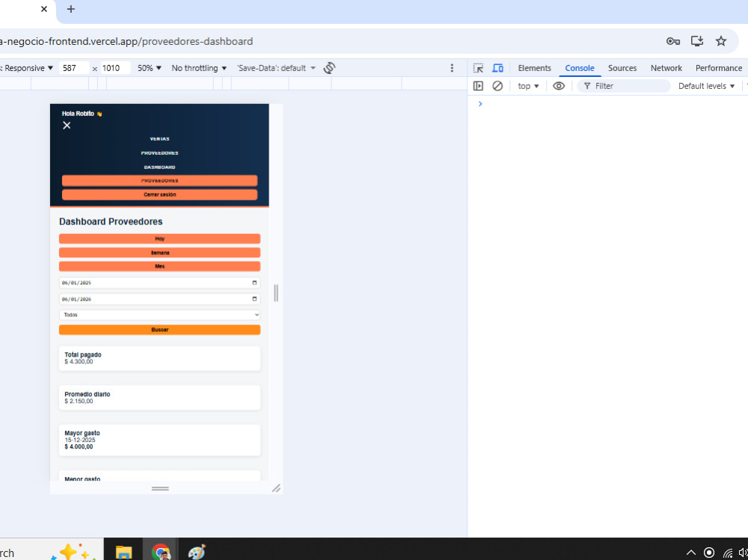Bookmark this page with the star
The height and width of the screenshot is (560, 748).
(721, 41)
